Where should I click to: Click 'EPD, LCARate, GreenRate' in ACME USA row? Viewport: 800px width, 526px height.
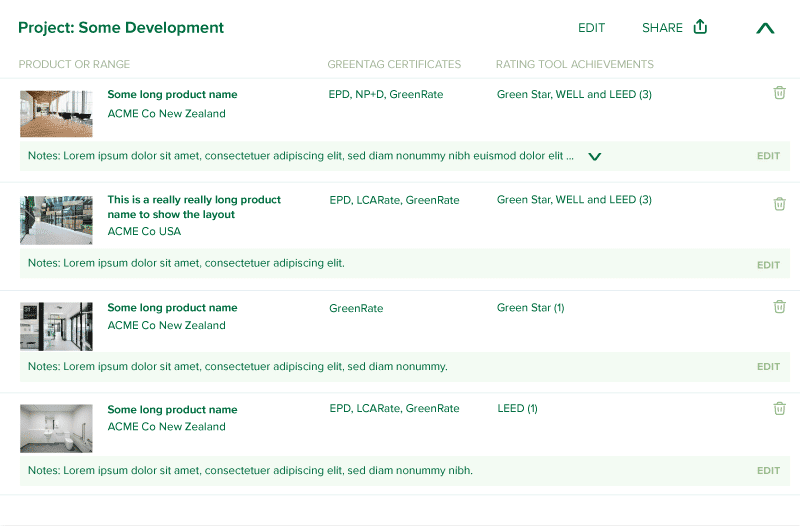(x=394, y=200)
